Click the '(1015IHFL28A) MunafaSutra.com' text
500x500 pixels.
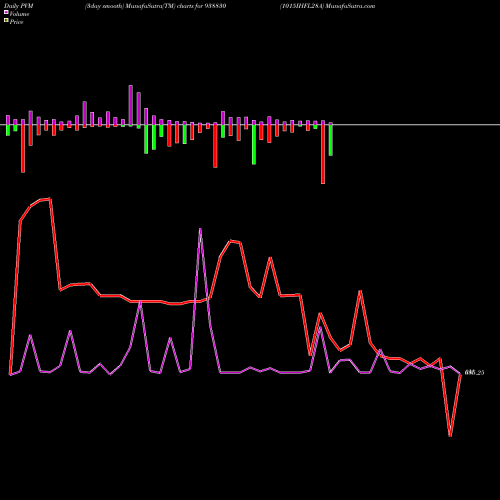coord(327,6)
